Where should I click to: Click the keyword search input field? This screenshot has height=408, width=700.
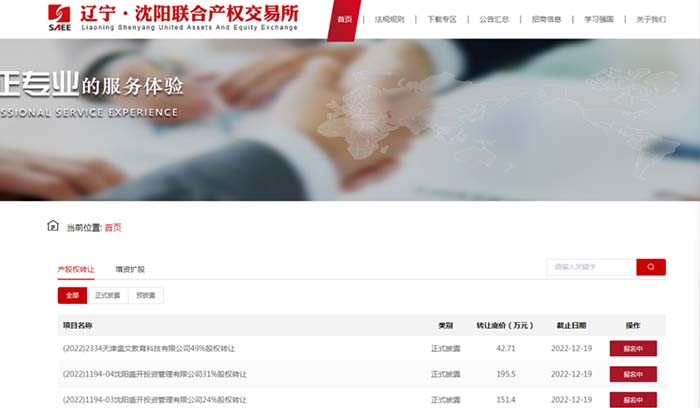591,267
